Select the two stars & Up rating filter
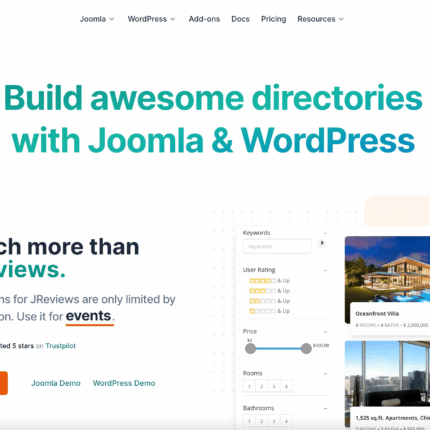Viewport: 430px width, 430px height. [x=270, y=301]
